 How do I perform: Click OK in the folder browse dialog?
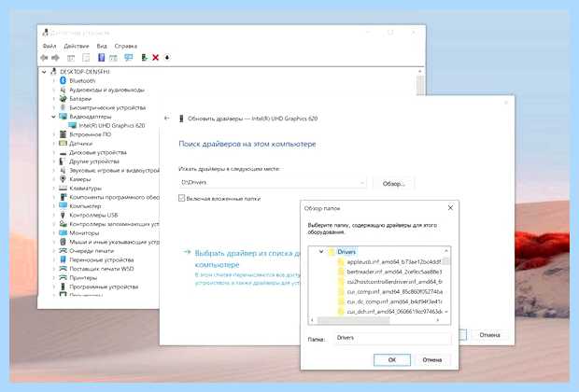(392, 359)
